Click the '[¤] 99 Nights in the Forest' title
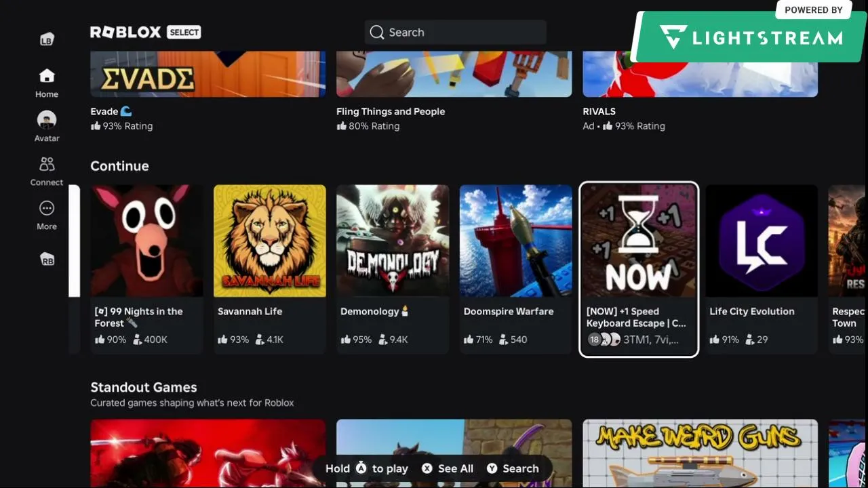The width and height of the screenshot is (868, 488). coord(139,317)
